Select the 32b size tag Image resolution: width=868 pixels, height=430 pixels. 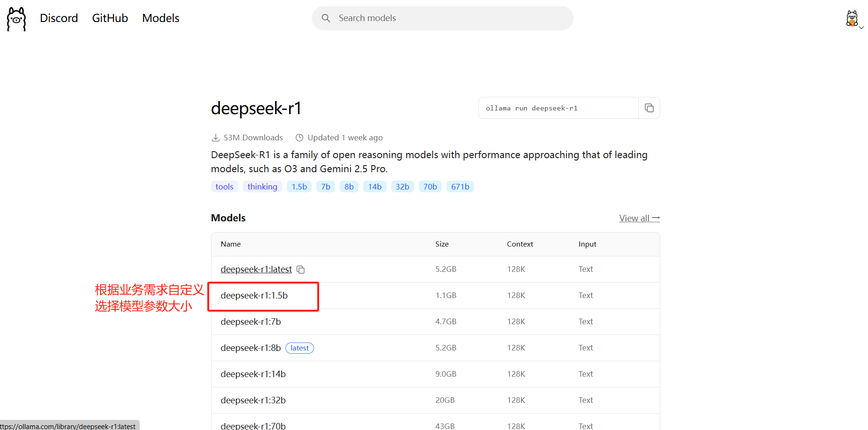402,187
